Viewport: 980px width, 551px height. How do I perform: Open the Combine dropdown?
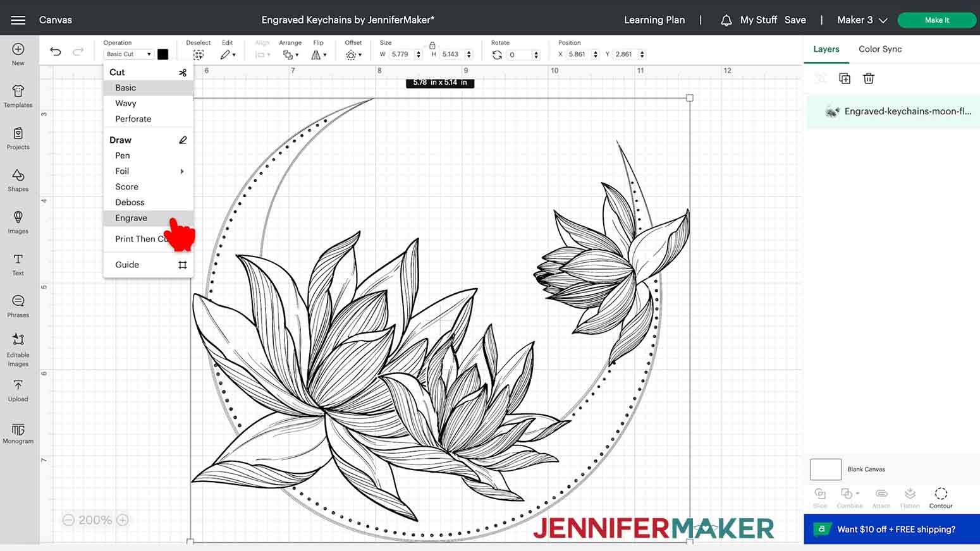[850, 498]
